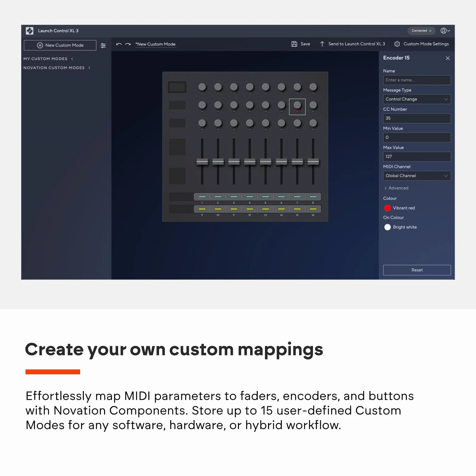Image resolution: width=476 pixels, height=476 pixels.
Task: Select the fifth encoder in the bottom row
Action: [266, 123]
